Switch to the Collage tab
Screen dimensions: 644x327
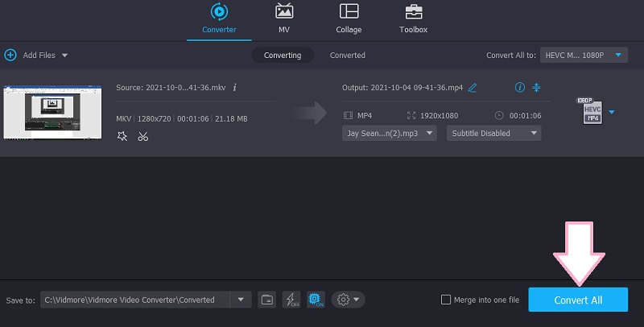(x=349, y=19)
